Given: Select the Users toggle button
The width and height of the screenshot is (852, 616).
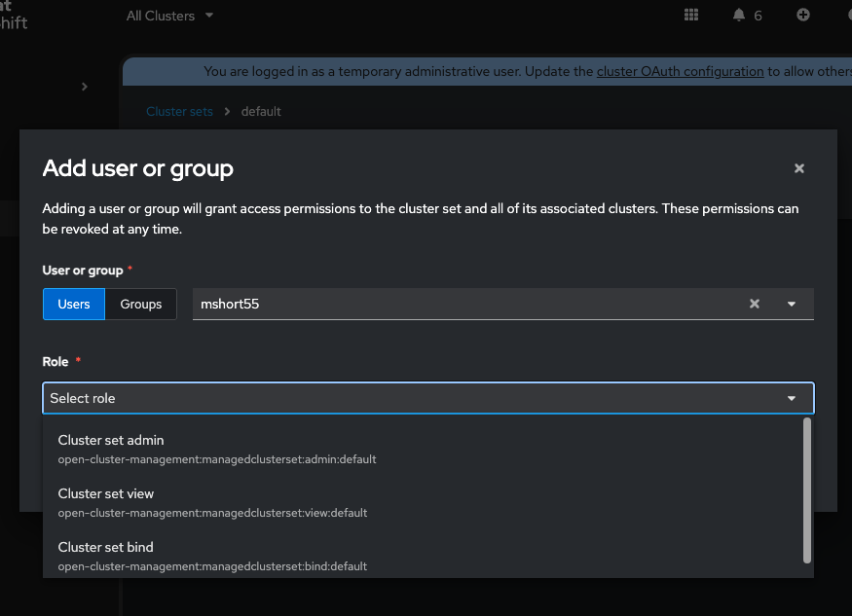Looking at the screenshot, I should (x=74, y=304).
